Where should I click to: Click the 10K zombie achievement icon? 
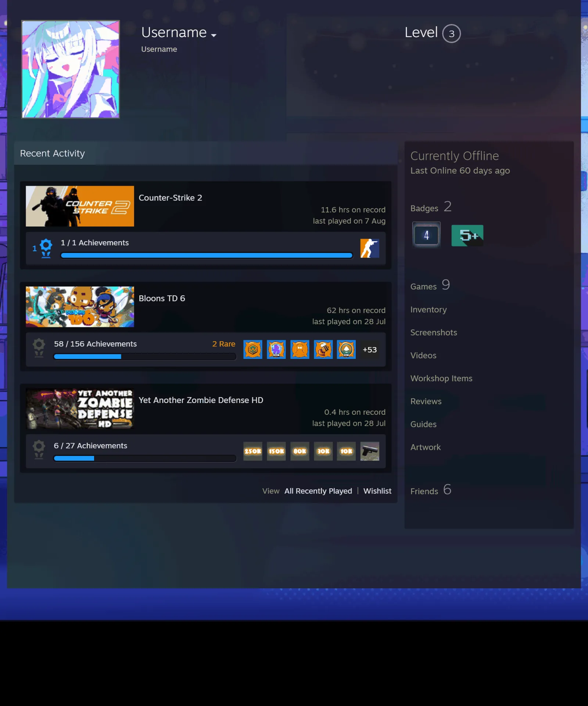(346, 451)
